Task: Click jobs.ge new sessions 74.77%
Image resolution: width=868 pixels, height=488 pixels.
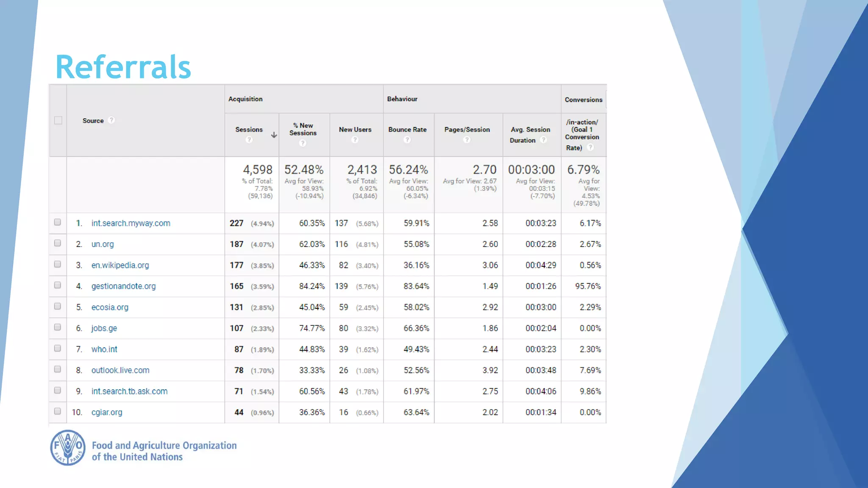Action: coord(312,328)
